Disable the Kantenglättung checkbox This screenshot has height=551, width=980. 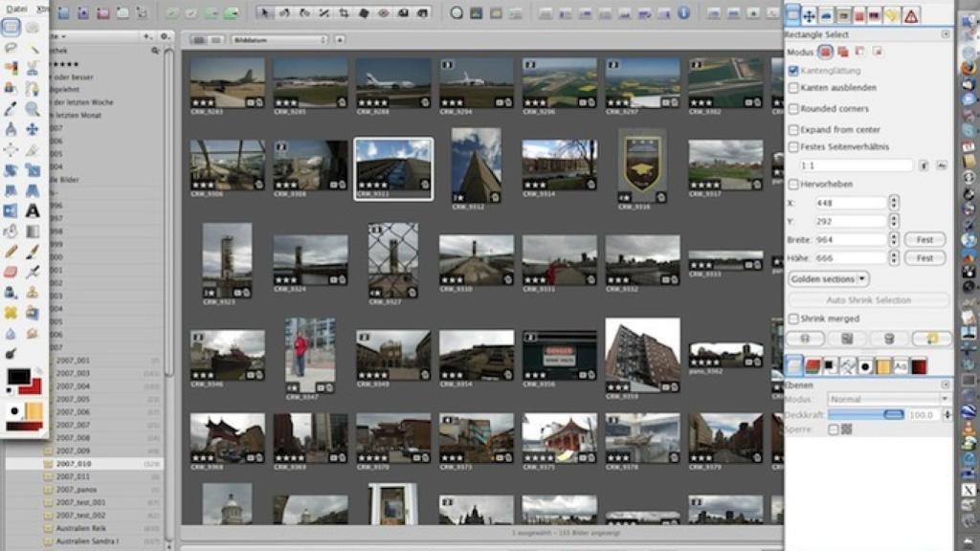pyautogui.click(x=793, y=70)
